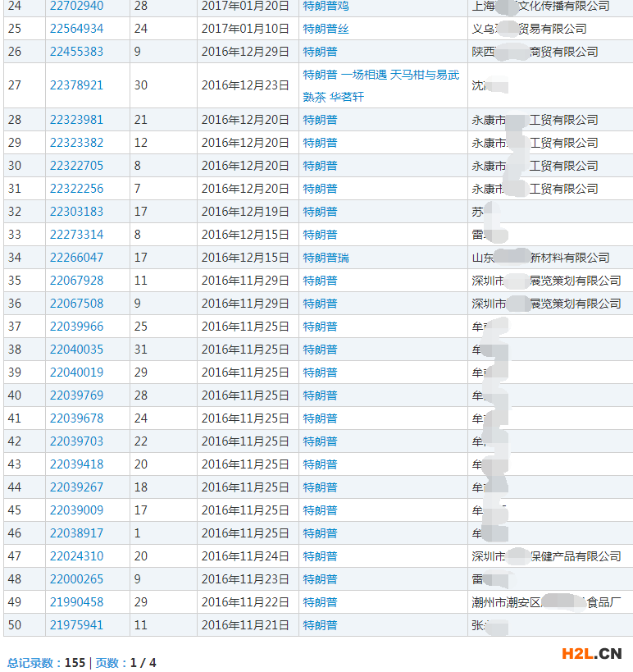Image resolution: width=633 pixels, height=672 pixels.
Task: Open registration number 22266047
Action: point(76,258)
